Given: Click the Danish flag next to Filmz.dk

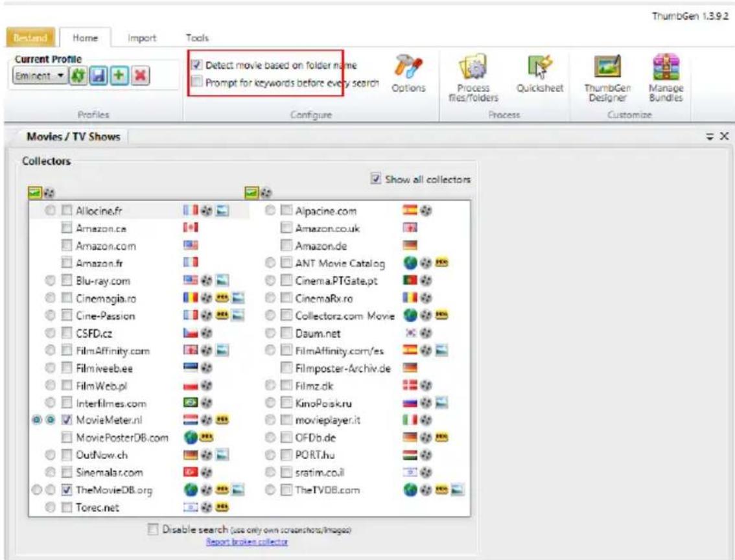Looking at the screenshot, I should coord(410,385).
